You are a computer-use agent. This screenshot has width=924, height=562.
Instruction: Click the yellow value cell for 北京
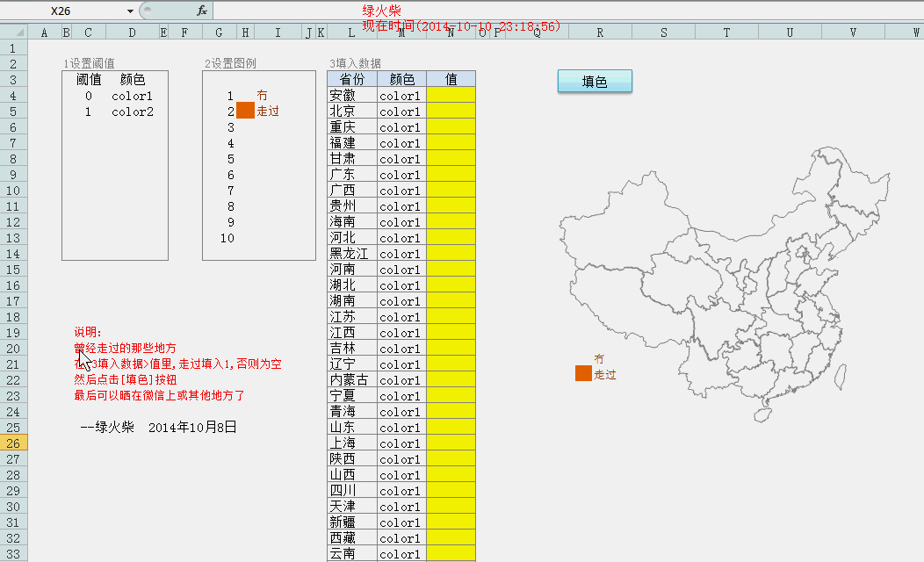pos(451,111)
